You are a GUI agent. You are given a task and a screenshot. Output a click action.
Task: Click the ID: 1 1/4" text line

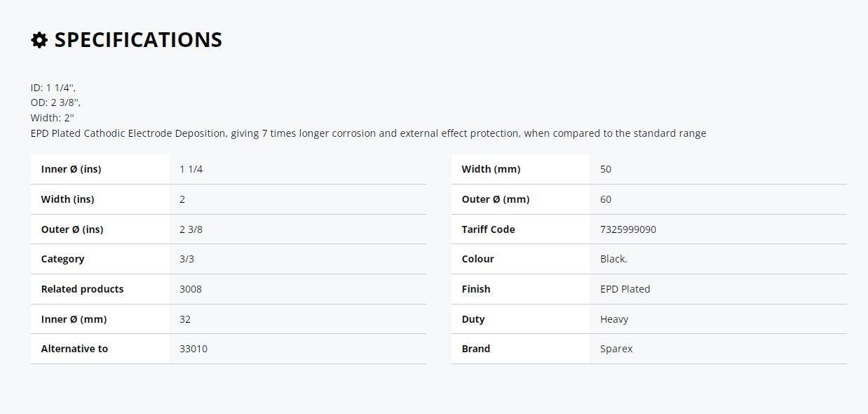53,88
